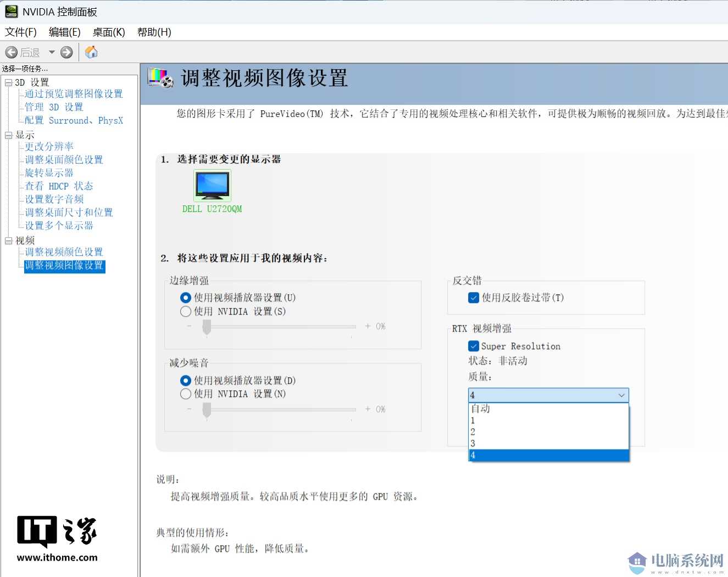Select 调整视频图像设置 in the tree

(64, 266)
